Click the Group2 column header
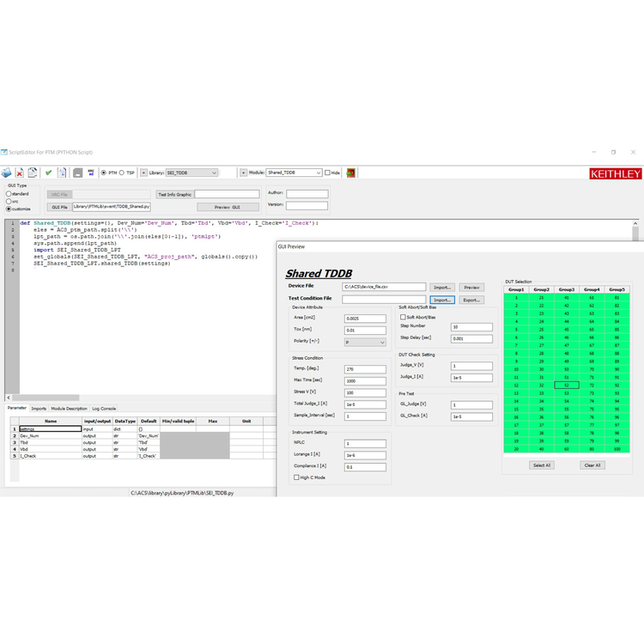 tap(541, 289)
